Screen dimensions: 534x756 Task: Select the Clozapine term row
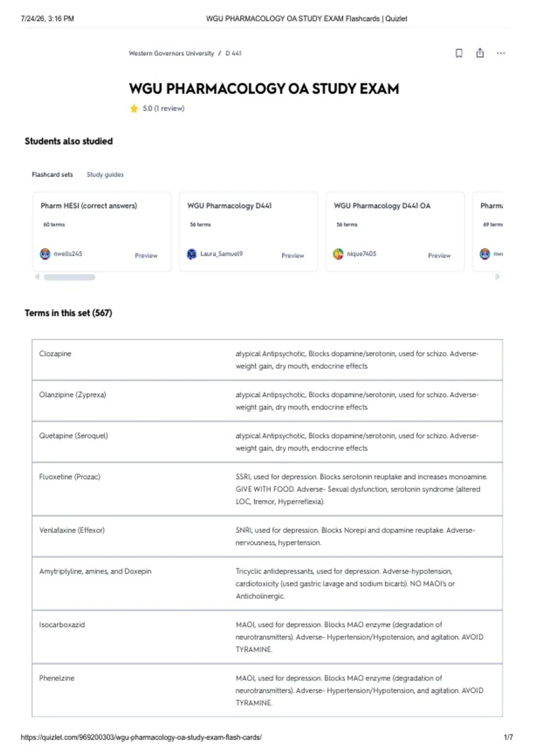[267, 360]
